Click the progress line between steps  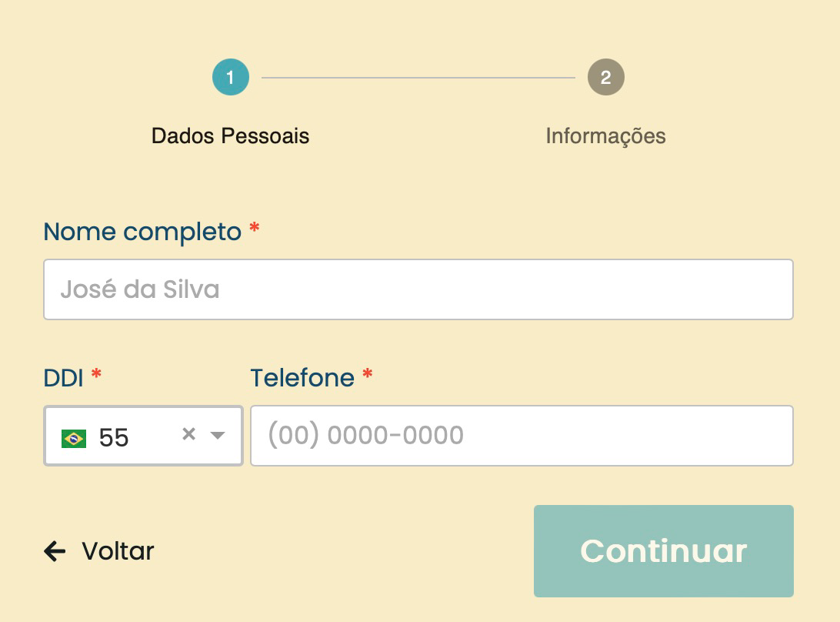tap(418, 78)
